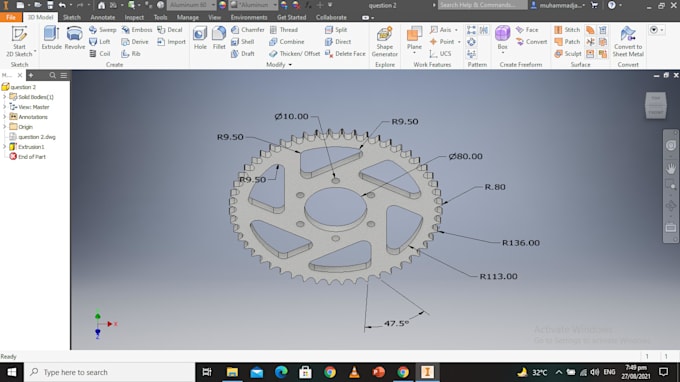
Task: Select the Delete Face tool
Action: pyautogui.click(x=345, y=53)
